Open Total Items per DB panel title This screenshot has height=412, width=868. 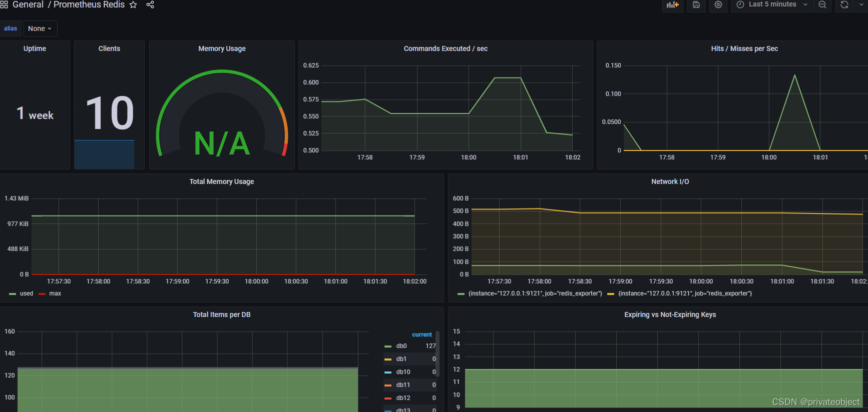click(222, 314)
